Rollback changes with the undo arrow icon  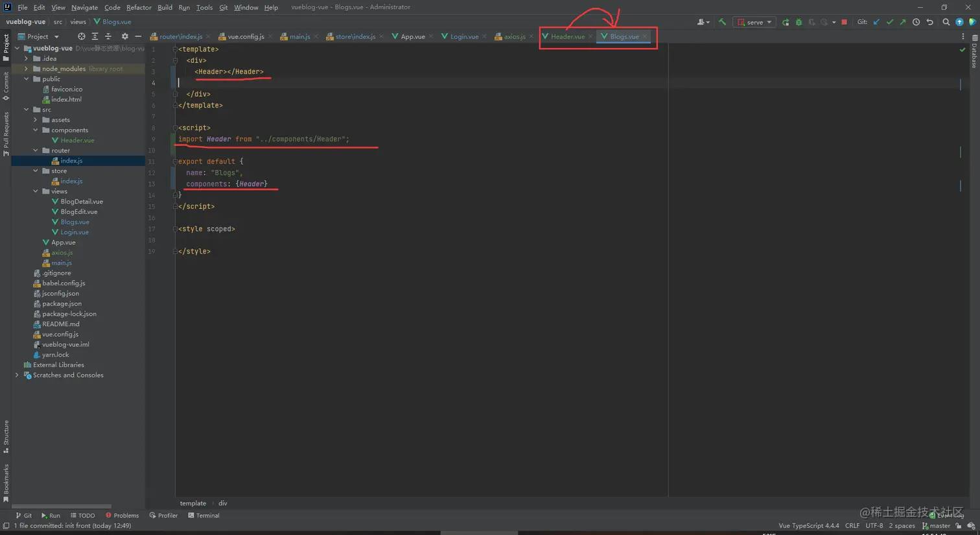(929, 22)
